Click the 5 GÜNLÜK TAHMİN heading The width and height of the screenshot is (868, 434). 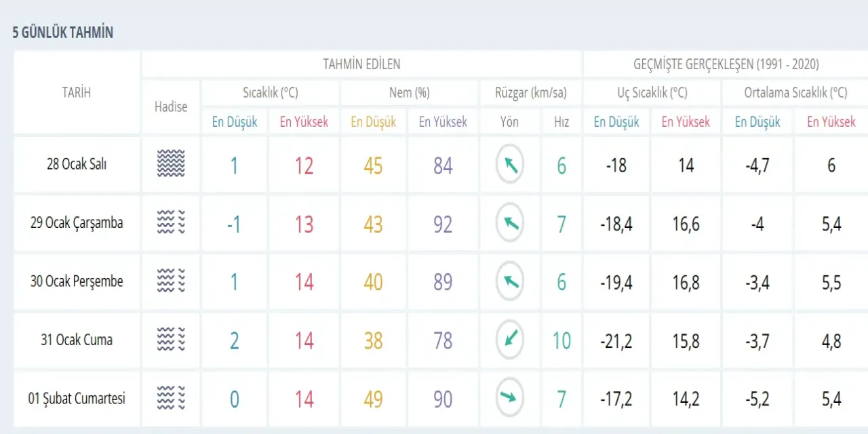pos(62,33)
